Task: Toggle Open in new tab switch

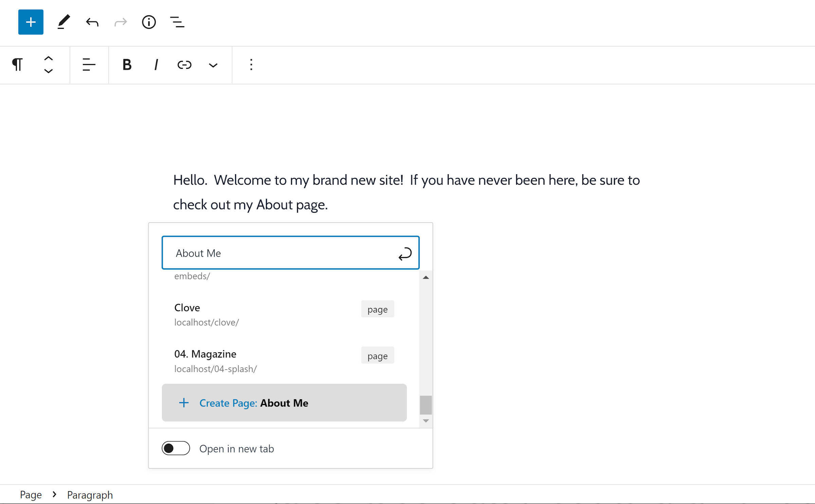Action: tap(176, 448)
